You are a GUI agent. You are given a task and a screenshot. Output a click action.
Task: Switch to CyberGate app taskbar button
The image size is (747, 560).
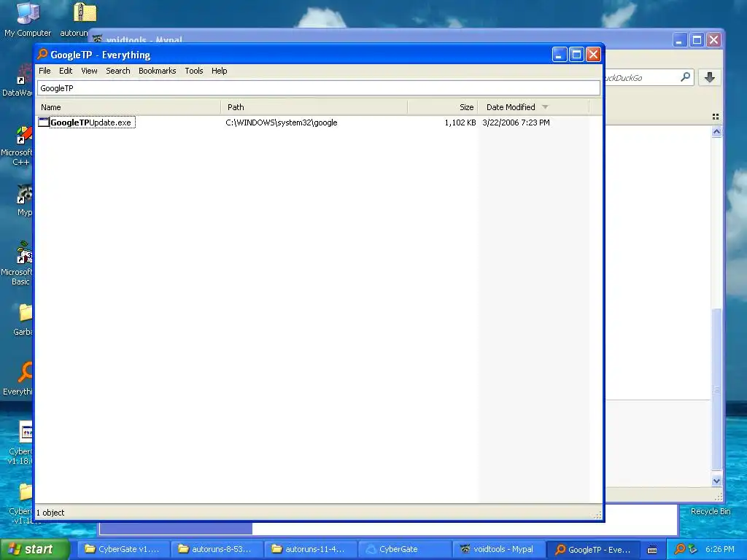(403, 550)
